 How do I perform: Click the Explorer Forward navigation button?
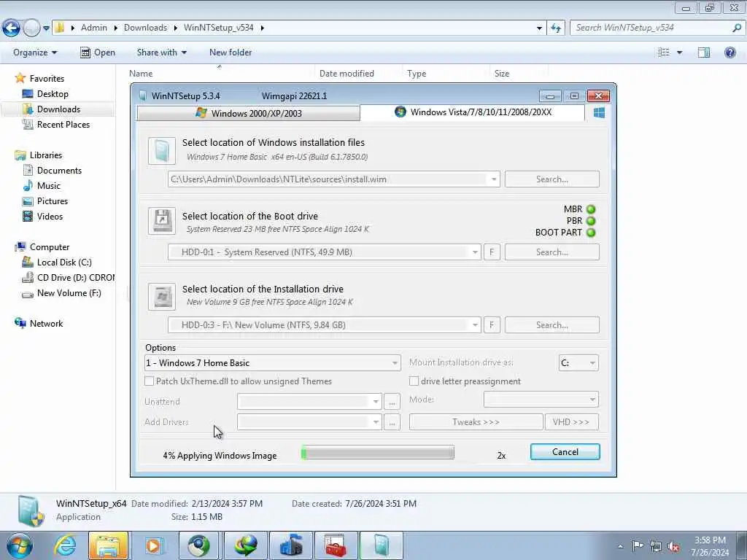[x=31, y=28]
